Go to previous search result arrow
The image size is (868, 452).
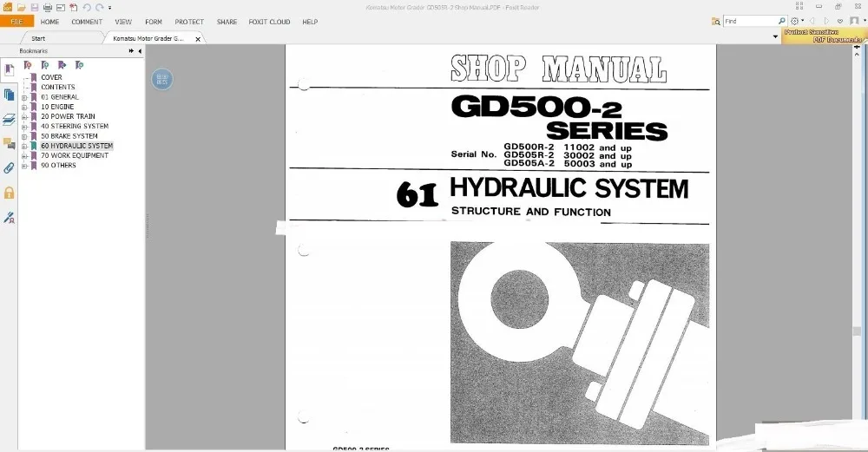(812, 21)
